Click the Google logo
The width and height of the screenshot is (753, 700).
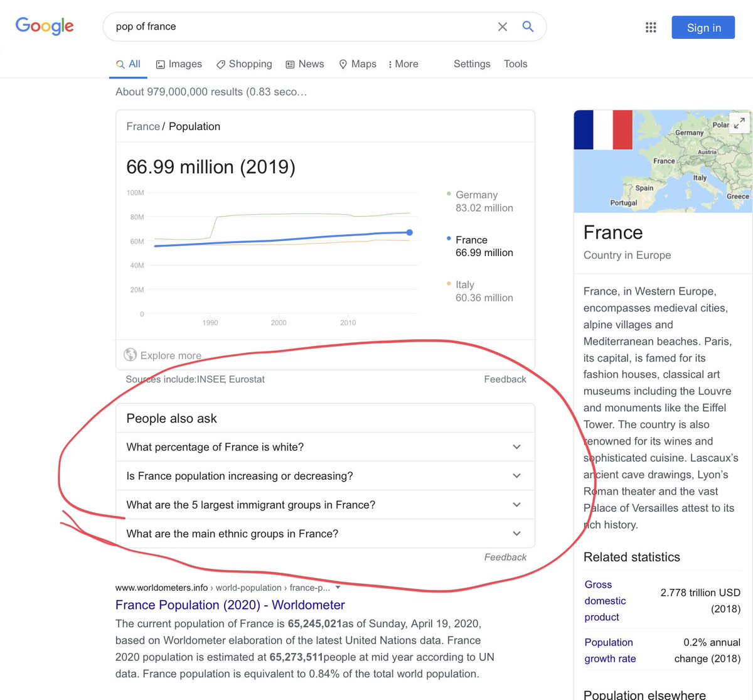(x=45, y=26)
